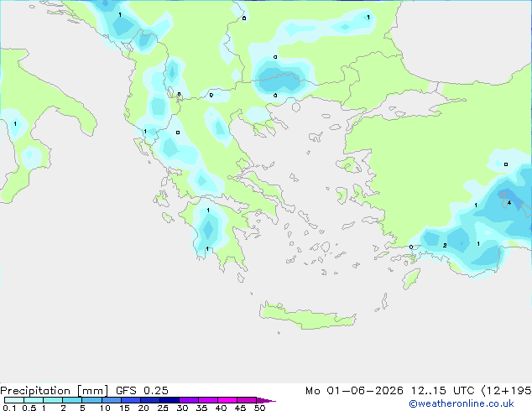Select the 40–45 mm magenta legend swatch

point(227,400)
